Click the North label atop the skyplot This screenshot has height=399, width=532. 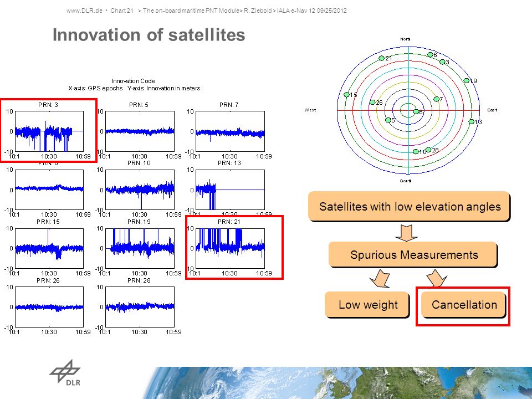point(405,39)
